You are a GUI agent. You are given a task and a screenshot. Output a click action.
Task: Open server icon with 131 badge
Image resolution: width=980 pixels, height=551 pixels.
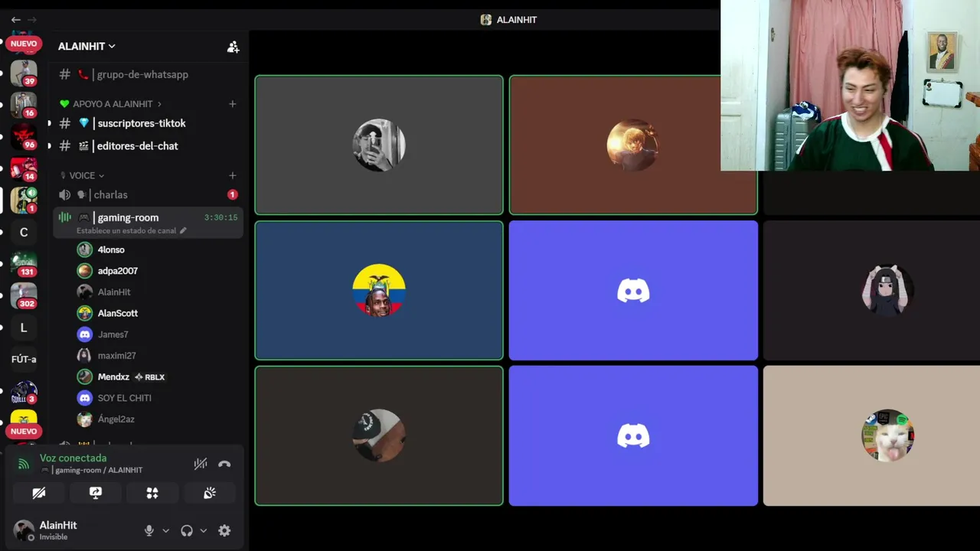24,264
